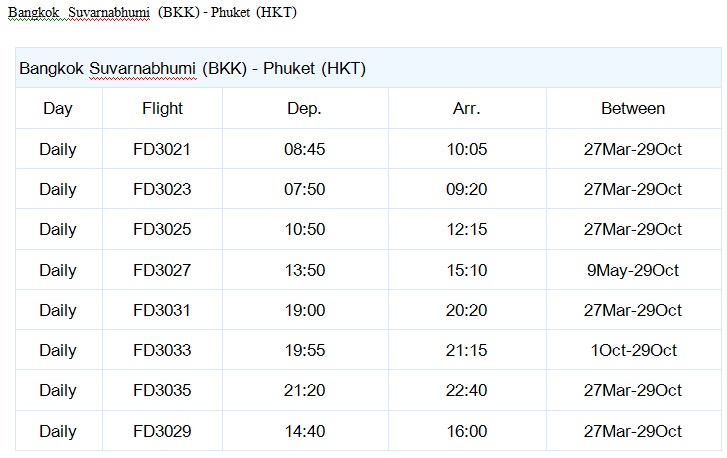The image size is (727, 458).
Task: Click arrival time 16:00 cell
Action: click(x=467, y=431)
